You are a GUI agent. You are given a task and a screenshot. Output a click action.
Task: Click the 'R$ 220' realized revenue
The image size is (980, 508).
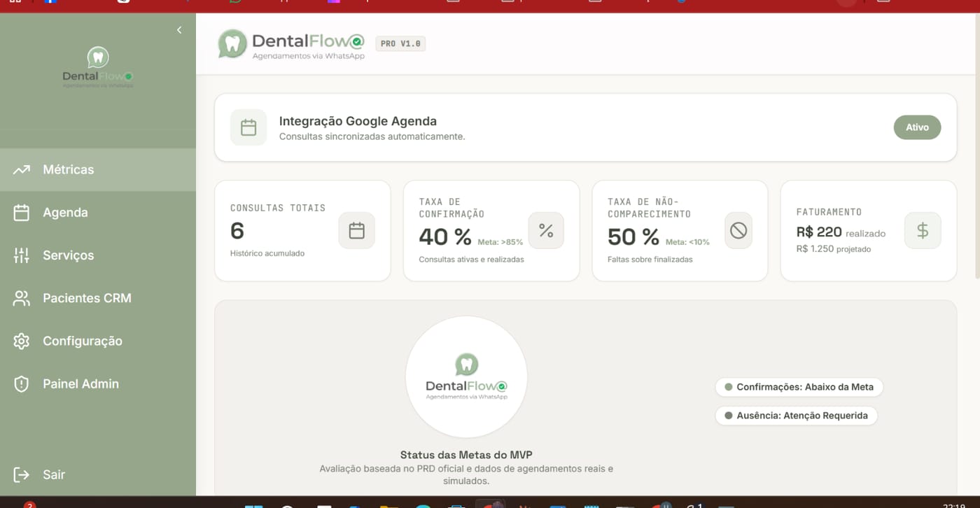pos(819,232)
